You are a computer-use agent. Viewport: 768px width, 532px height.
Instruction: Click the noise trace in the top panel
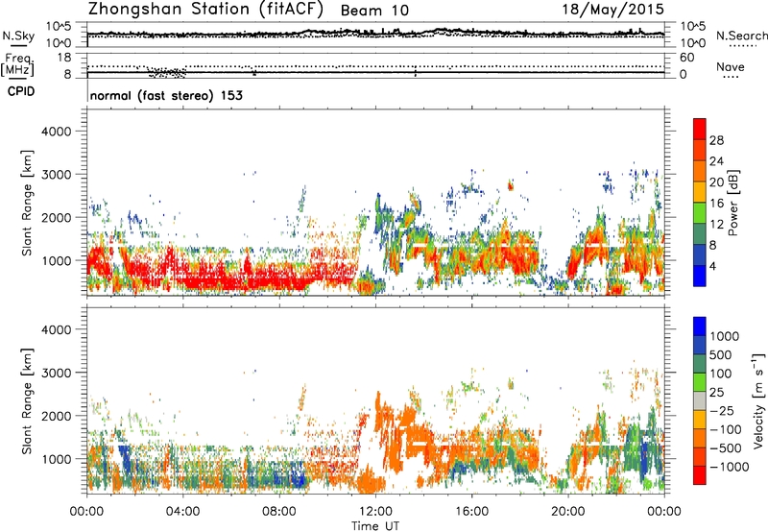pyautogui.click(x=375, y=34)
